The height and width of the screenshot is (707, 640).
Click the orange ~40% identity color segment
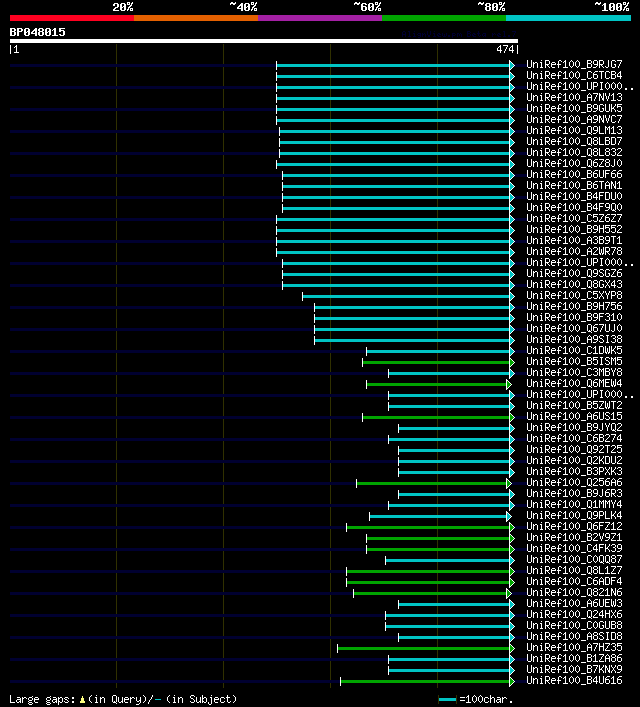pos(196,18)
